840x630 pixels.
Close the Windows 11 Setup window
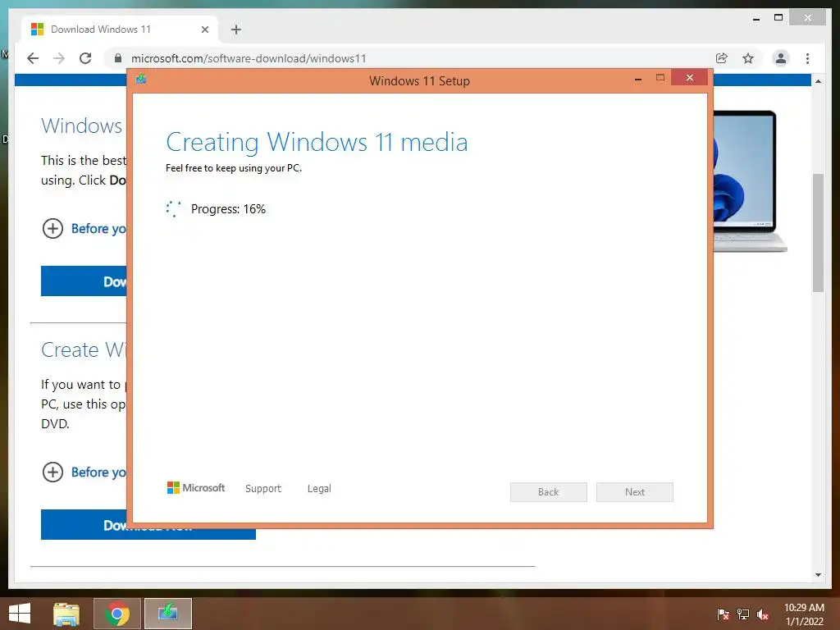point(689,78)
